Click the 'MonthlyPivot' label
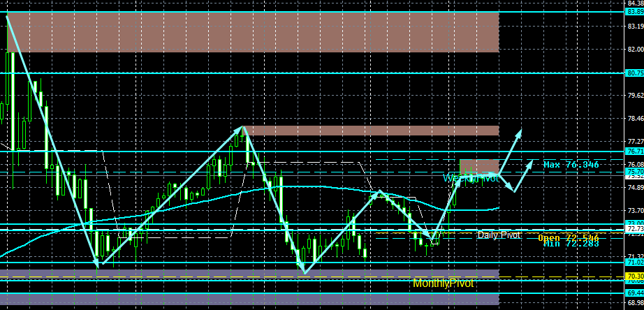This screenshot has height=310, width=644. click(x=443, y=283)
